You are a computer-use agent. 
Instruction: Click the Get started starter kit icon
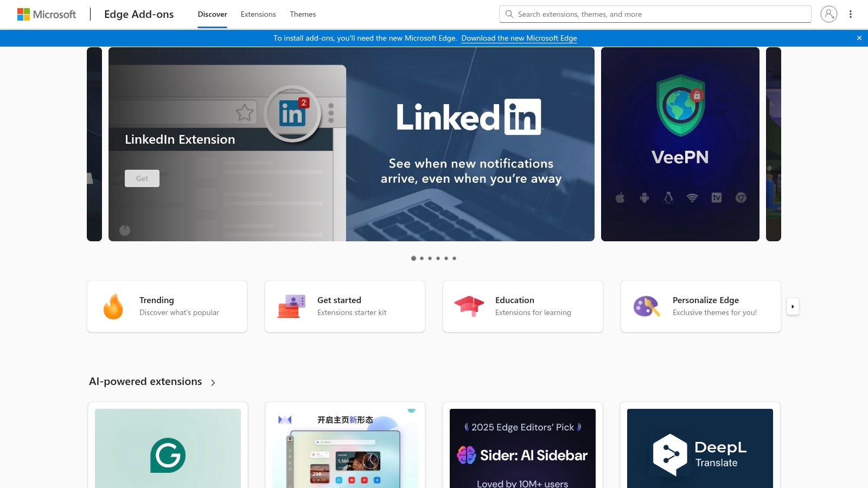pos(291,306)
